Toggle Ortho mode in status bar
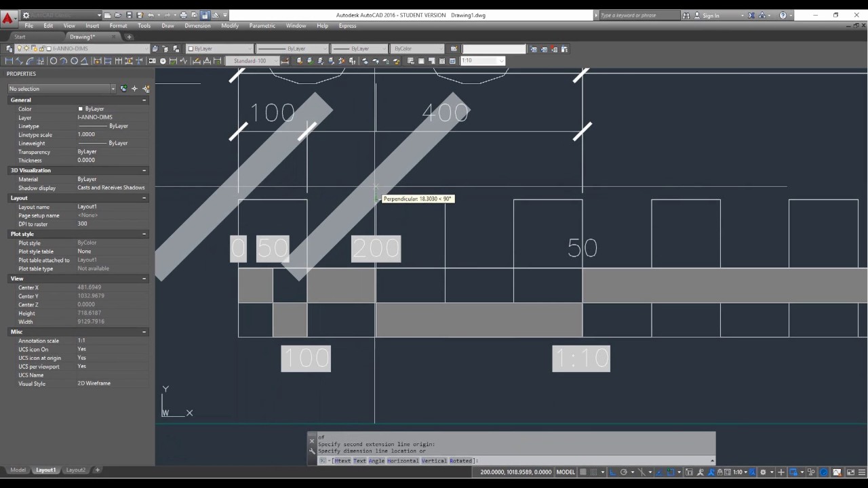This screenshot has width=868, height=488. point(613,472)
